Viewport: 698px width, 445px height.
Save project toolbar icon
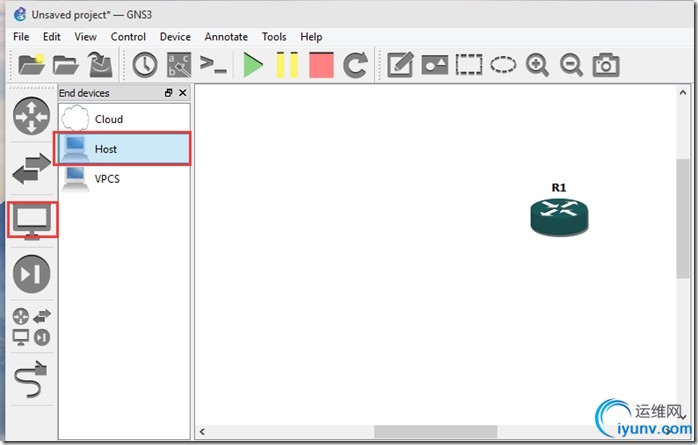click(x=101, y=65)
